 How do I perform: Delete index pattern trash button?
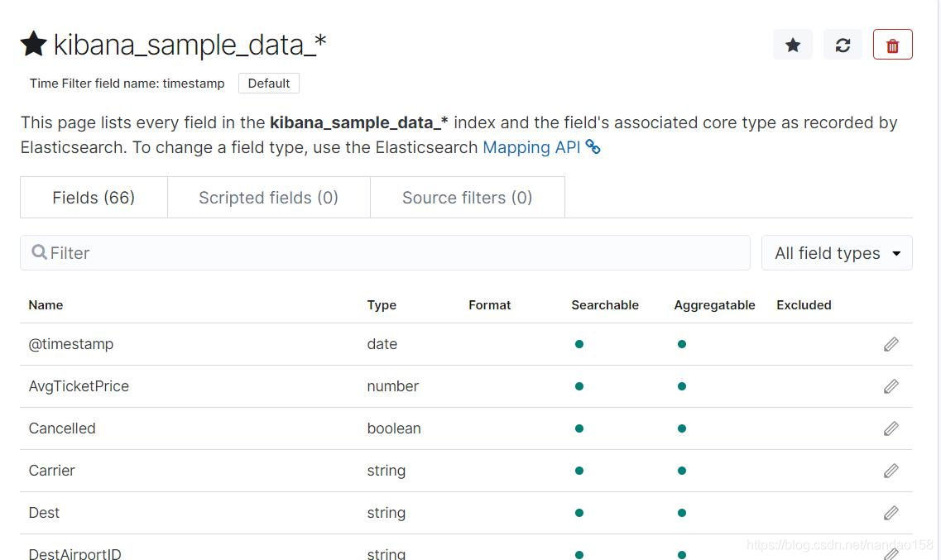click(892, 45)
